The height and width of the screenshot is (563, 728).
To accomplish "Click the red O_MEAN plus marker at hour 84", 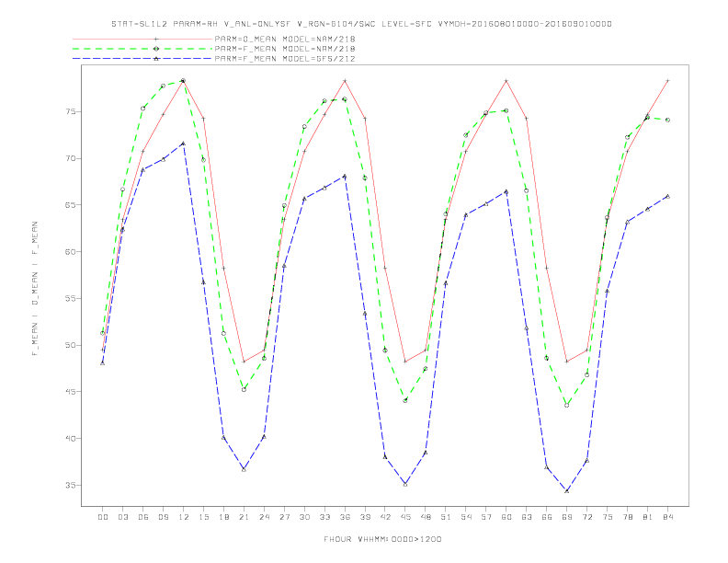I will (x=667, y=81).
